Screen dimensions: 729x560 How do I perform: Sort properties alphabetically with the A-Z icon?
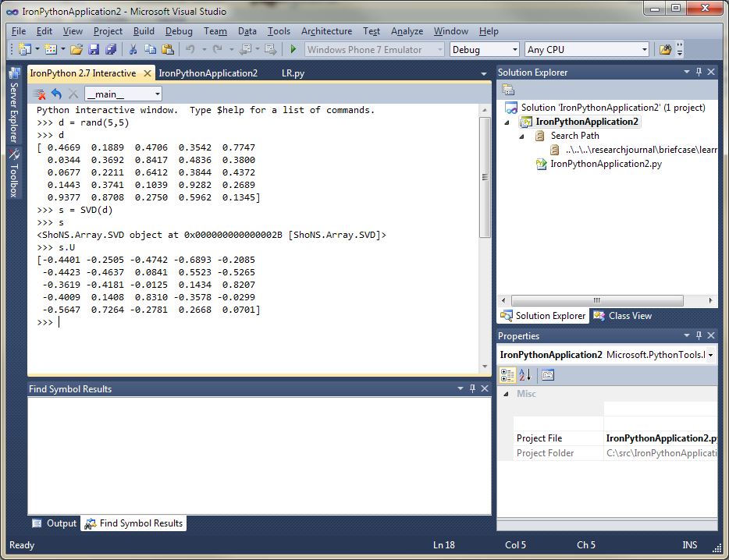click(x=525, y=375)
